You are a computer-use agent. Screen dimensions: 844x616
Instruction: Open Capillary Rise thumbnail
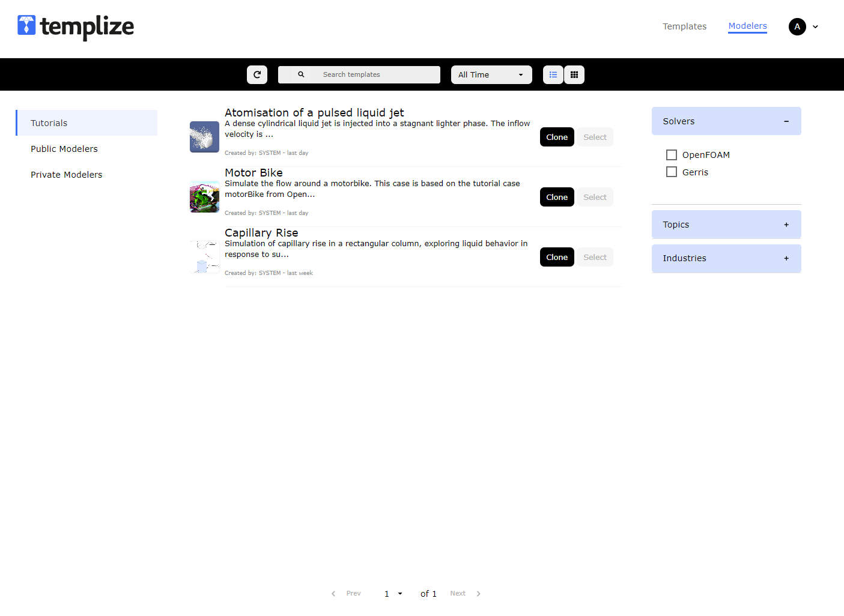pos(204,257)
